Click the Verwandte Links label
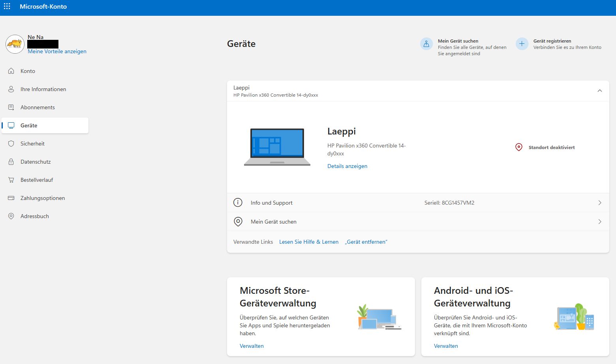Viewport: 616px width, 364px height. (x=253, y=242)
